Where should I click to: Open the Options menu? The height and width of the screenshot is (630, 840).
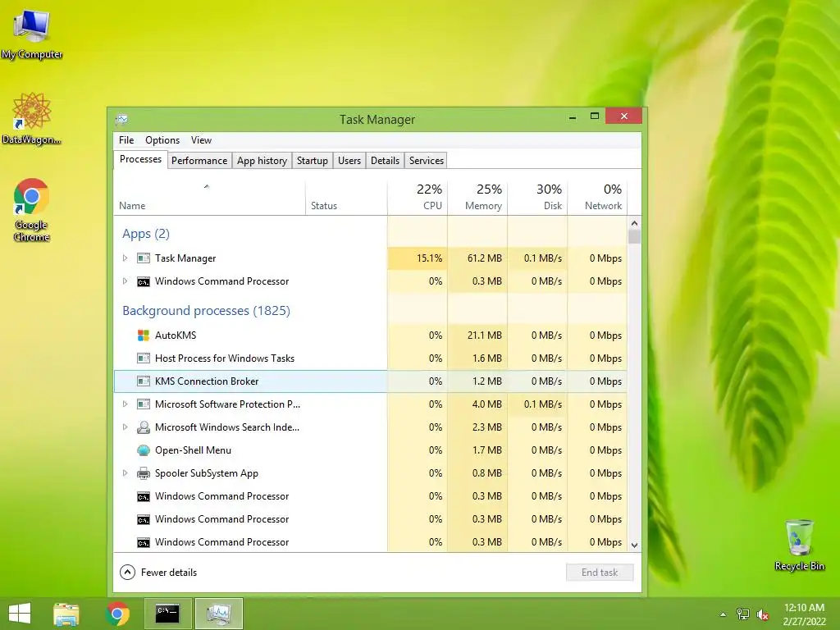click(x=162, y=139)
